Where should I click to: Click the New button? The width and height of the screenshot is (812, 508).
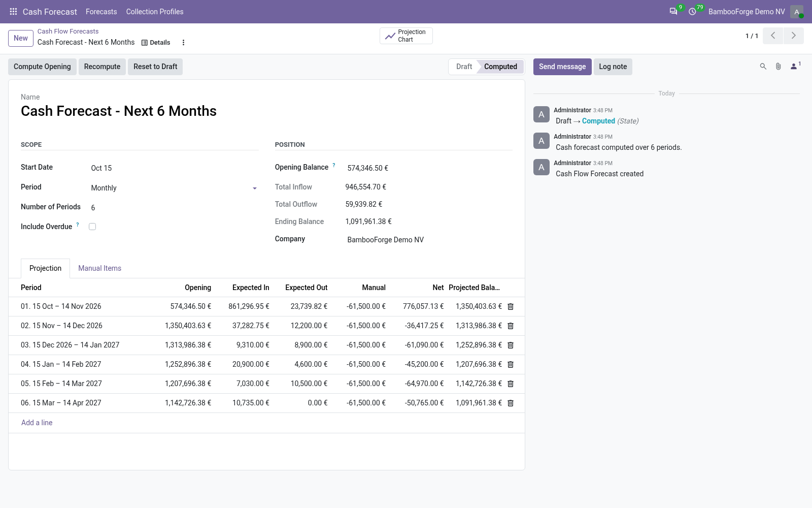coord(21,38)
